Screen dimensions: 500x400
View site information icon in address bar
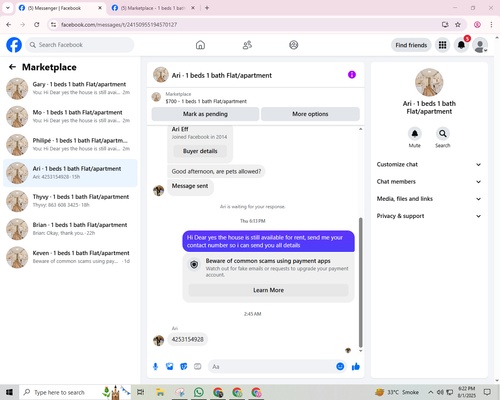click(53, 25)
